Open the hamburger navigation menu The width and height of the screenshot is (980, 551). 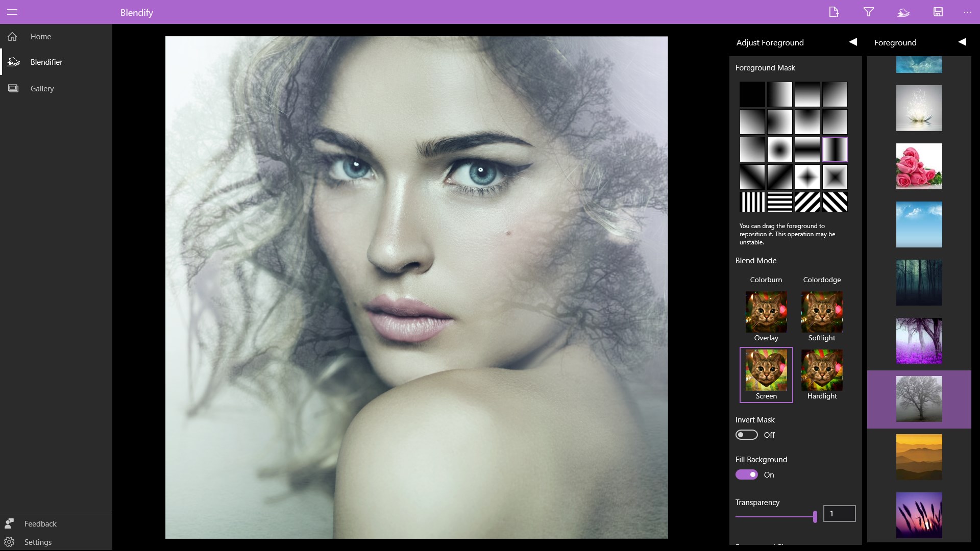tap(12, 12)
